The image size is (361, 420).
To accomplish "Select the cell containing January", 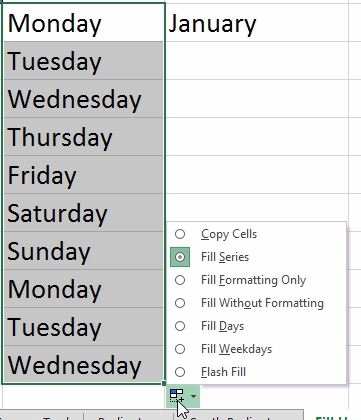I will tap(257, 23).
